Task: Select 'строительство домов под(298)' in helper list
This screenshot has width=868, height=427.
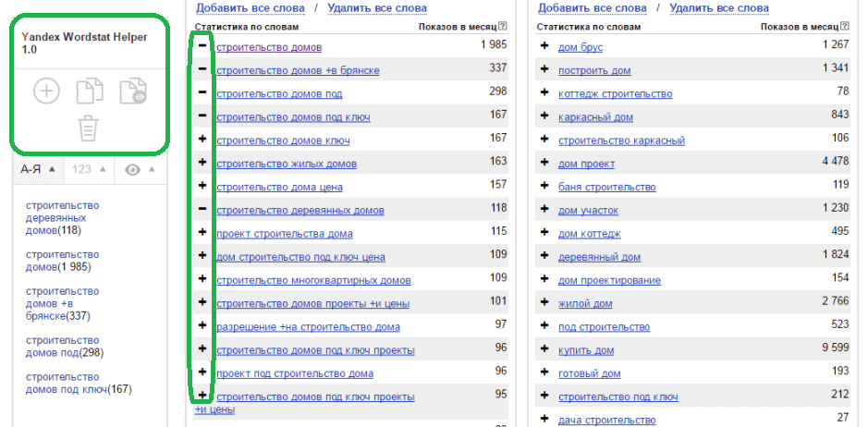Action: [x=65, y=347]
